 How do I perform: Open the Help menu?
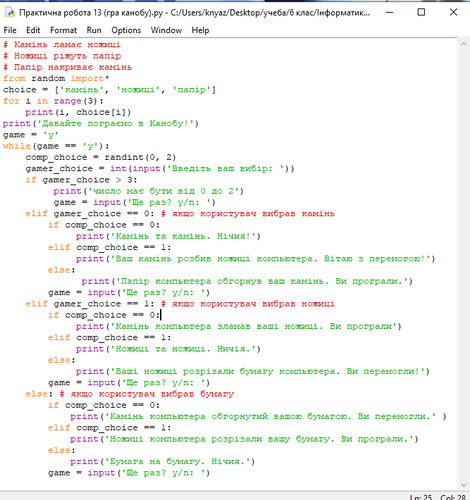200,30
